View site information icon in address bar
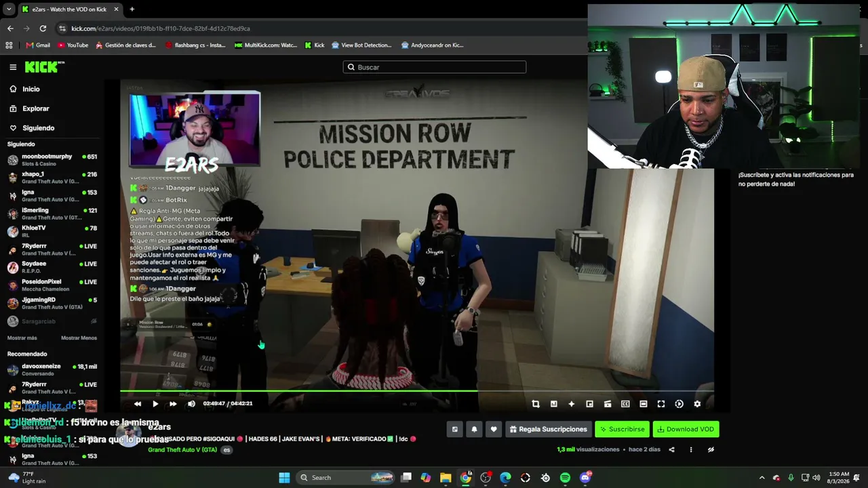 pos(62,28)
